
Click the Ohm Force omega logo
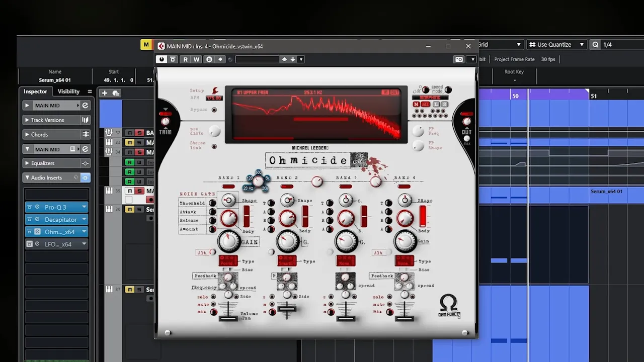[x=449, y=306]
